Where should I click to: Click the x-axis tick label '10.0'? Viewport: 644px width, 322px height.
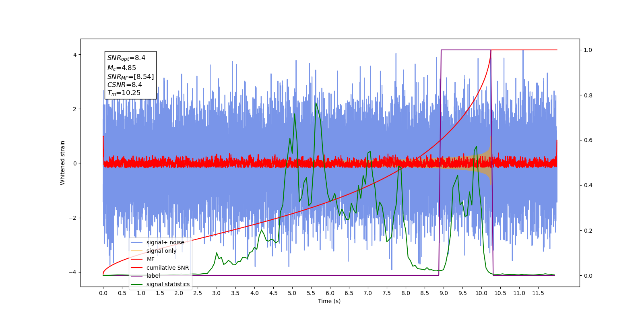481,293
